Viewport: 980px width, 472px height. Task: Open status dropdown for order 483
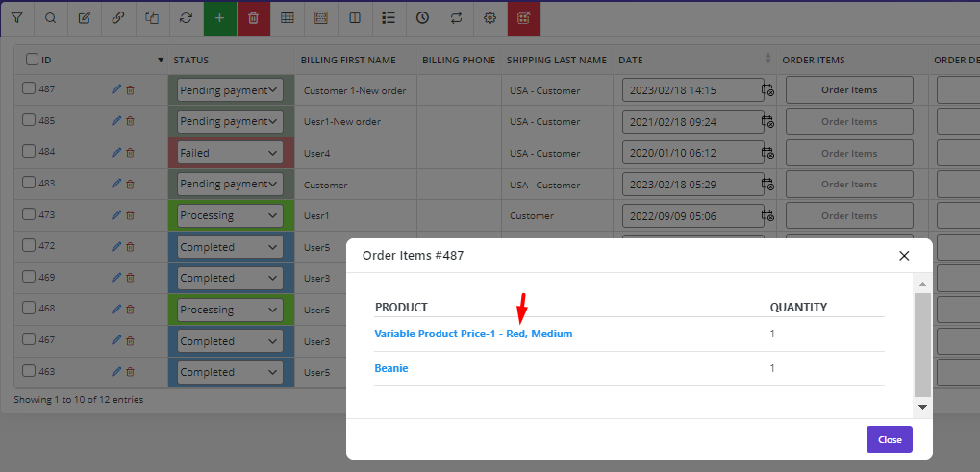point(230,184)
